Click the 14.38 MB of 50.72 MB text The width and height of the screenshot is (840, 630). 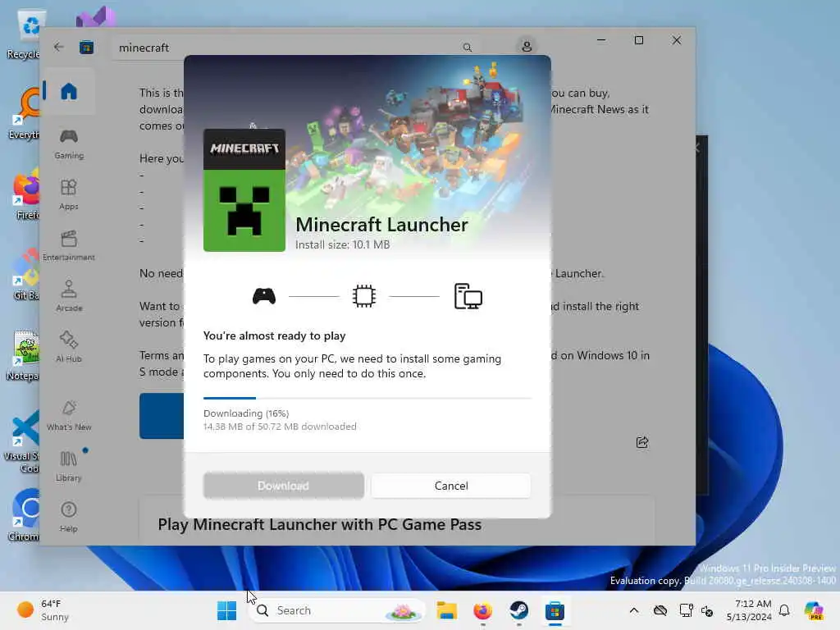click(280, 427)
